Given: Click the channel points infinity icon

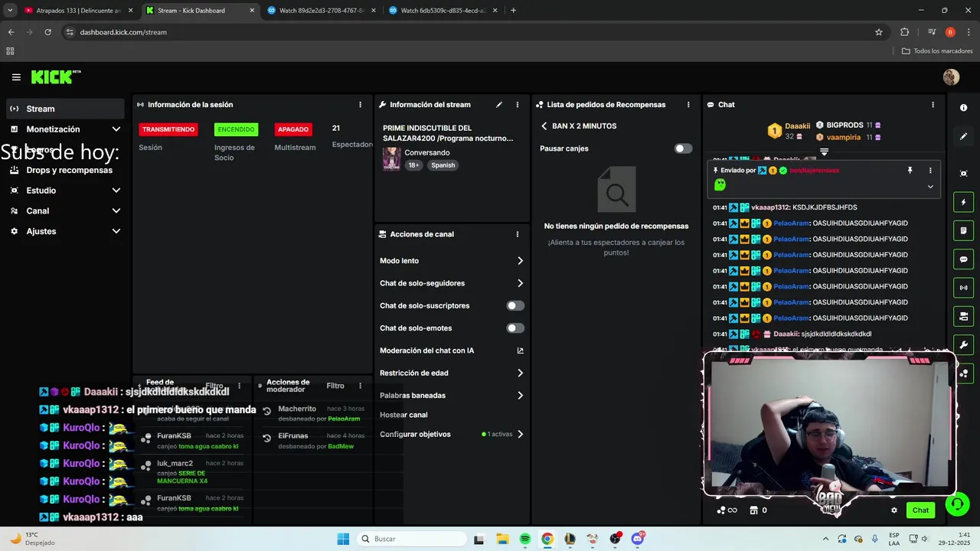Looking at the screenshot, I should tap(727, 510).
